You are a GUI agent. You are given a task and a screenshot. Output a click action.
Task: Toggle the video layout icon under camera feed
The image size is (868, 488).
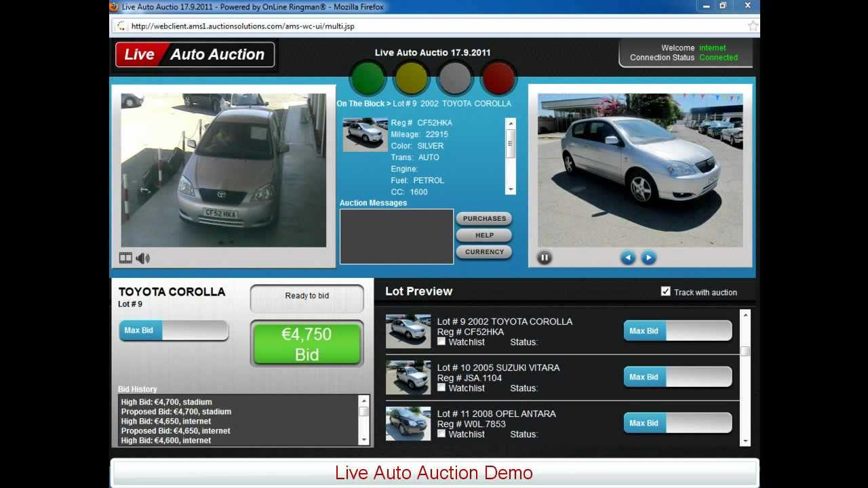tap(125, 258)
